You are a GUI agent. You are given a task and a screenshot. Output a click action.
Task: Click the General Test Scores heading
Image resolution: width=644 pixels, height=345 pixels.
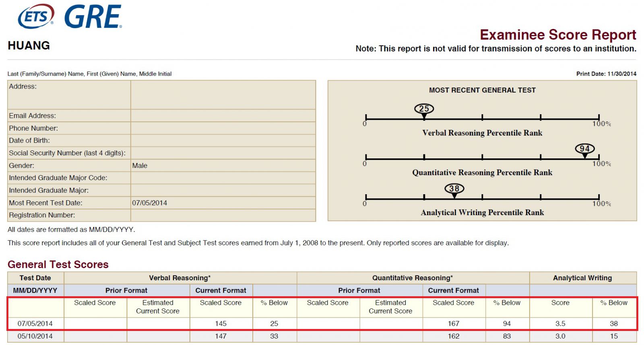click(58, 264)
